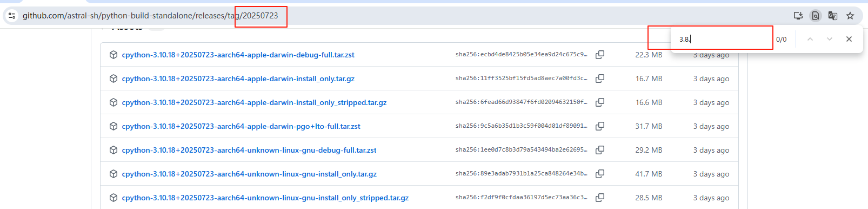Open aarch64-apple-darwin-pgo+lto-full.tar.zst link
This screenshot has width=868, height=209.
coord(241,126)
